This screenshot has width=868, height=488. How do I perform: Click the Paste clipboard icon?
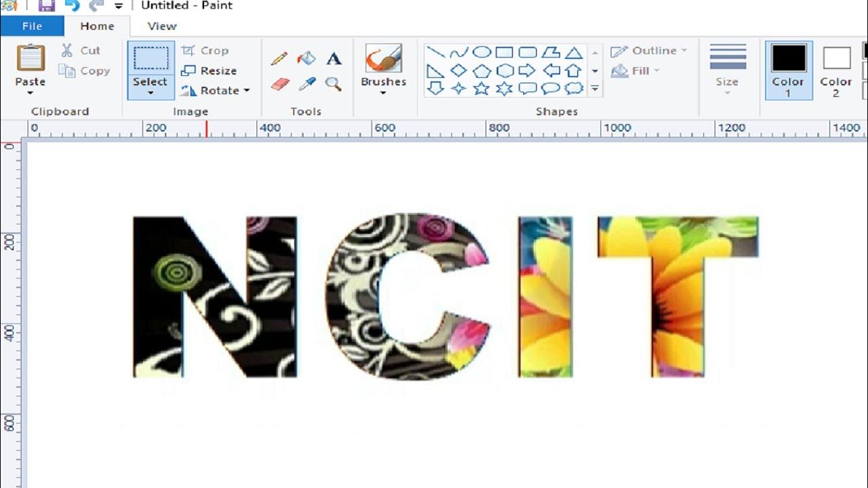[x=31, y=58]
